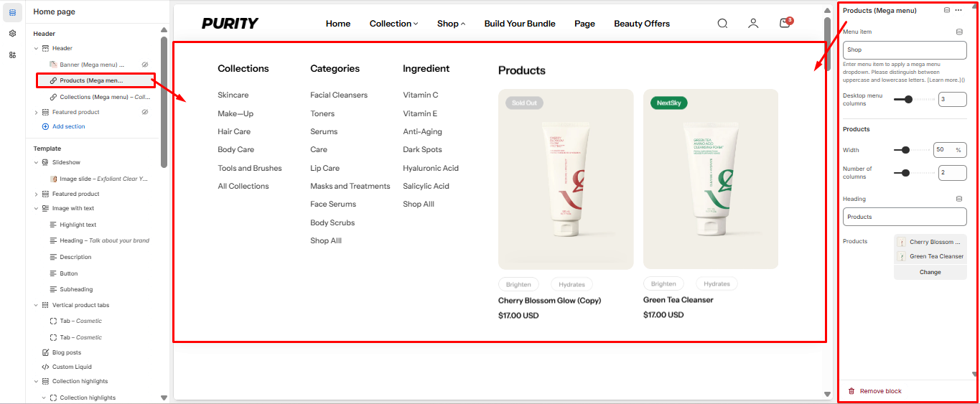Open the three-dot menu for Products block
980x404 pixels.
coord(958,11)
